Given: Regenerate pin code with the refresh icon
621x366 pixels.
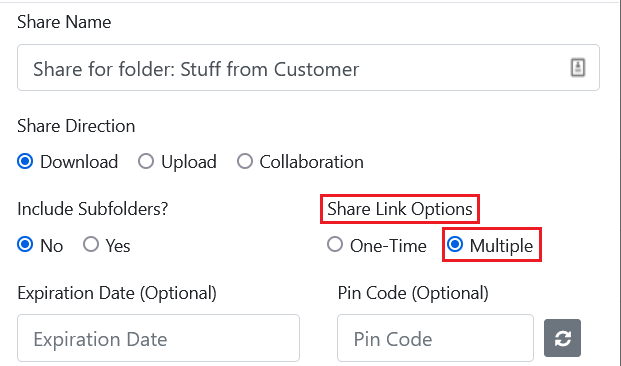Looking at the screenshot, I should [x=562, y=338].
